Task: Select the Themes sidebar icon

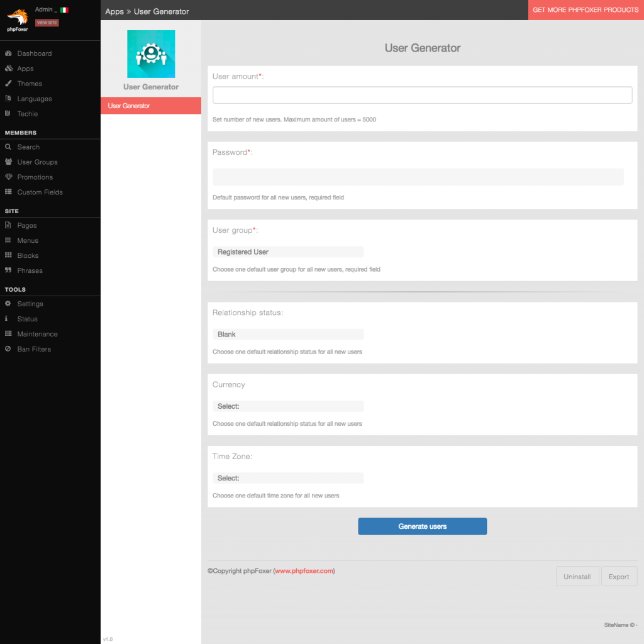Action: click(8, 84)
